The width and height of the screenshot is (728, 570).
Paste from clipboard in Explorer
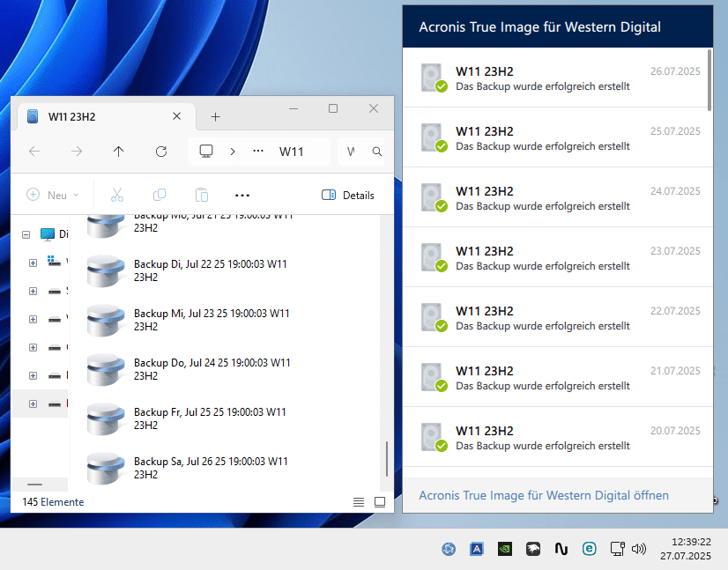[202, 195]
